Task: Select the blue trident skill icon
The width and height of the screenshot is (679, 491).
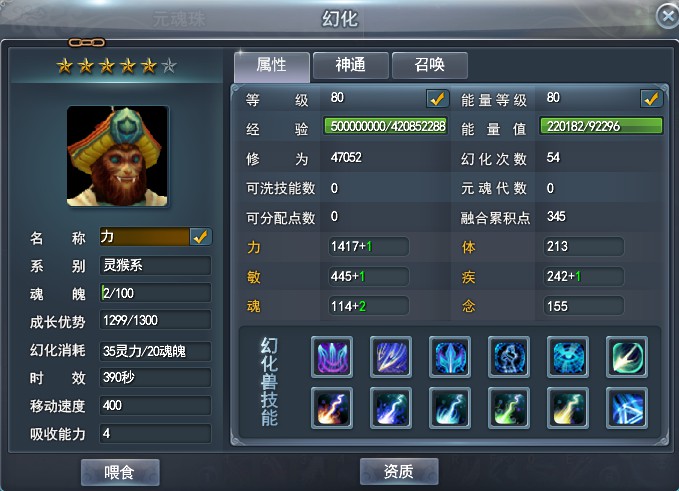Action: (x=450, y=357)
